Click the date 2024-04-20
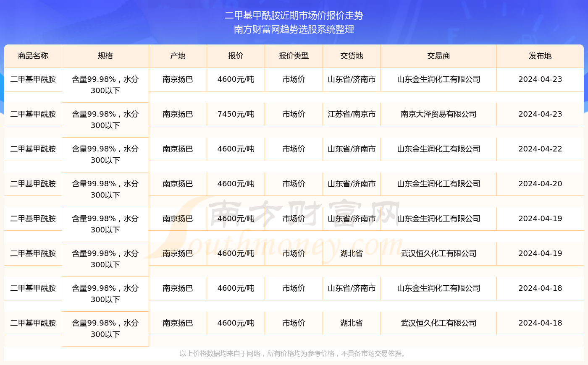The image size is (588, 365). coord(540,184)
